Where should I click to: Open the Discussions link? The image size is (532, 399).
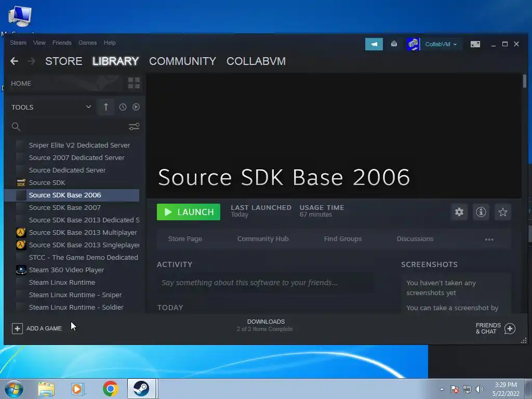click(415, 239)
